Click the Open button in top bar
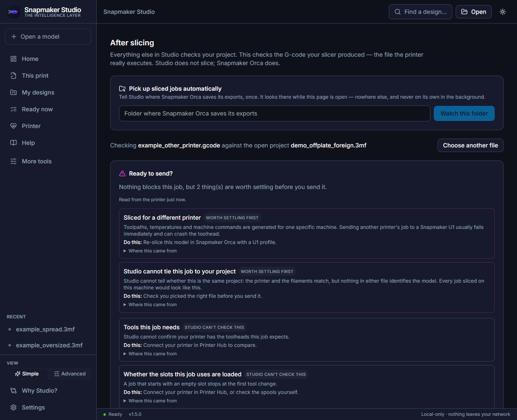The image size is (517, 420). pyautogui.click(x=474, y=12)
